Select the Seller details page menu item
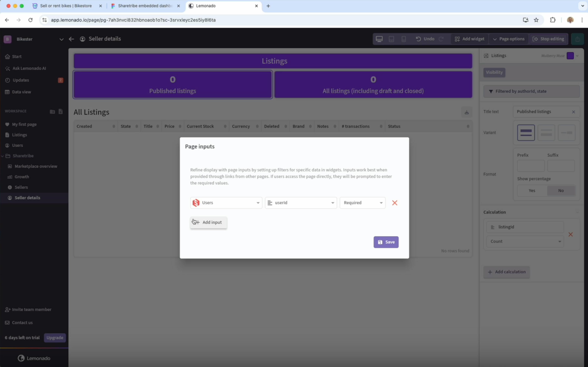The width and height of the screenshot is (588, 367). pyautogui.click(x=27, y=197)
